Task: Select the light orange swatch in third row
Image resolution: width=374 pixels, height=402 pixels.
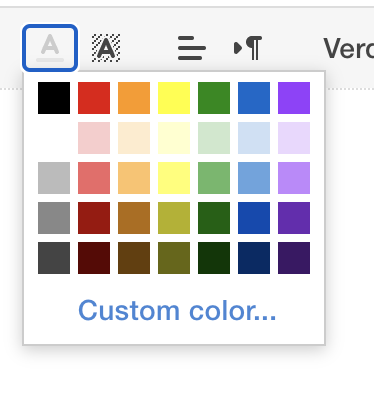Action: [x=134, y=178]
